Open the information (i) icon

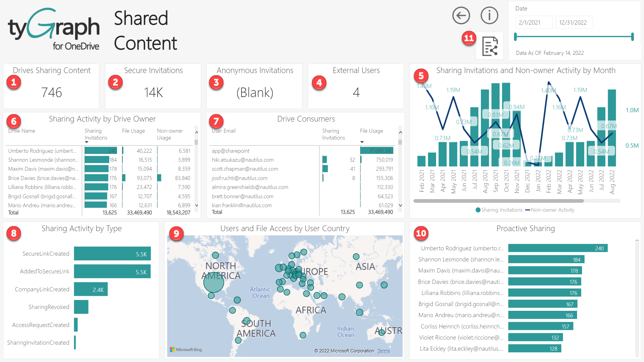click(489, 16)
